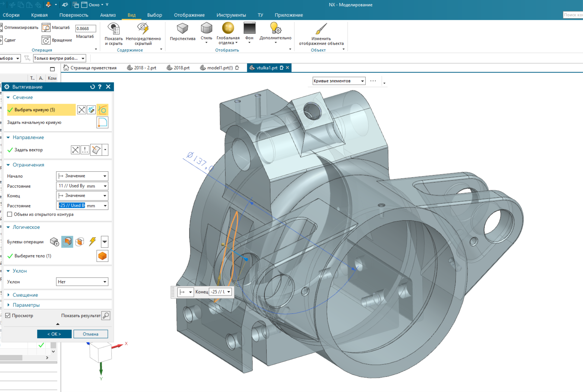Click the Global Material gold sphere
Viewport: 583px width, 392px height.
(228, 28)
